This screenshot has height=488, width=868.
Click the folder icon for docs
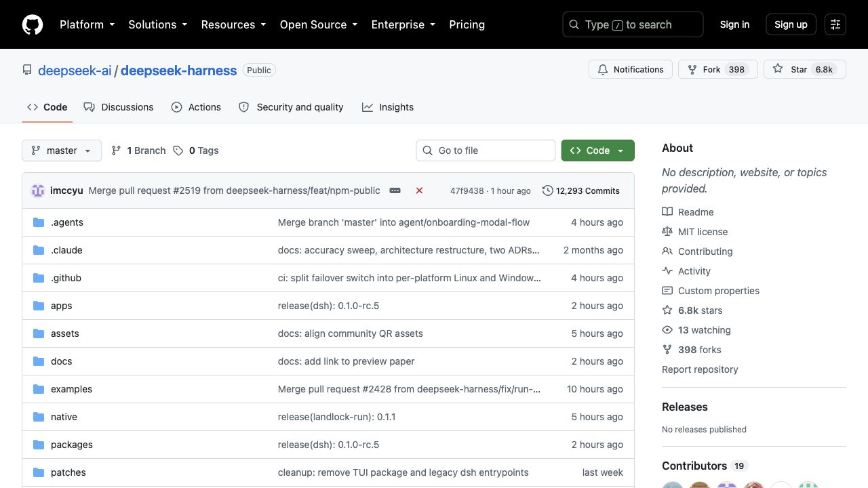point(39,361)
